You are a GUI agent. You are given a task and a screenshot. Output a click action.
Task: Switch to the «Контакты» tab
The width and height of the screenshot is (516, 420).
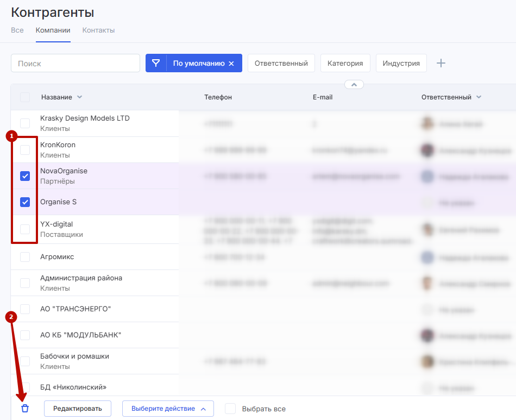tap(98, 30)
